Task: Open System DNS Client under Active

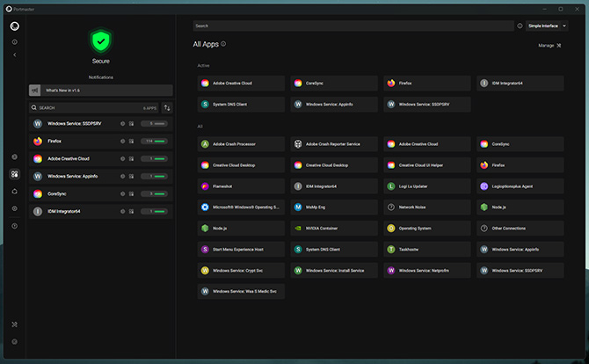Action: tap(241, 105)
